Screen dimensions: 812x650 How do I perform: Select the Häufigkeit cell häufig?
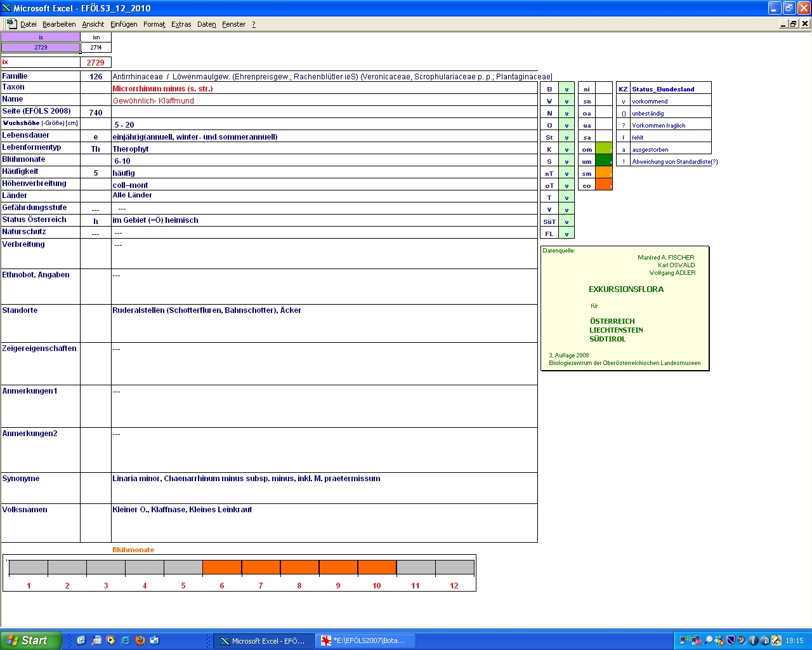click(x=324, y=173)
